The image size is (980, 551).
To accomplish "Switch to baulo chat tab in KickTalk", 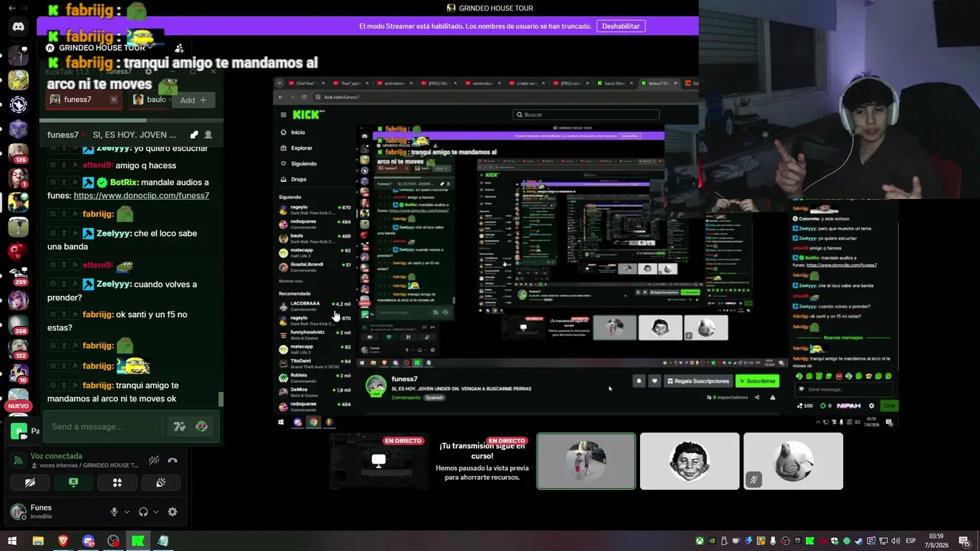I will [149, 99].
